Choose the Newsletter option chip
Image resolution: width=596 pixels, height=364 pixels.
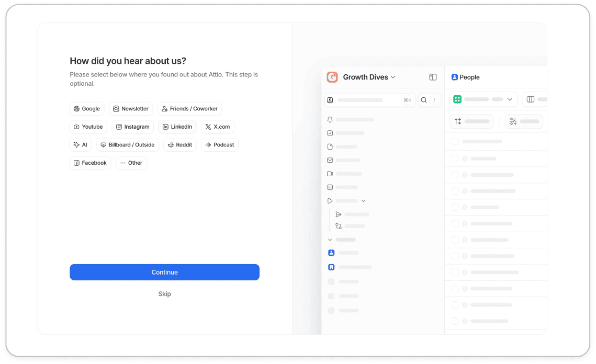point(131,109)
